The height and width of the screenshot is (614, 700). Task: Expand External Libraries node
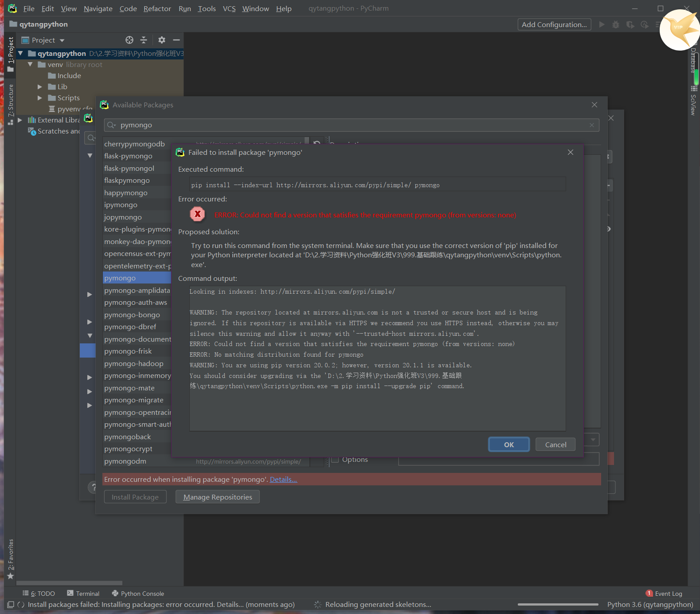click(x=20, y=120)
